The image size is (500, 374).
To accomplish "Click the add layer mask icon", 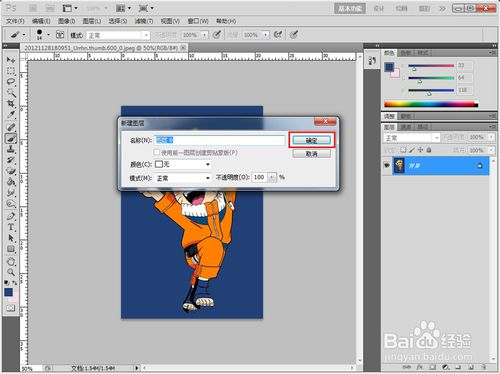I will (x=432, y=367).
